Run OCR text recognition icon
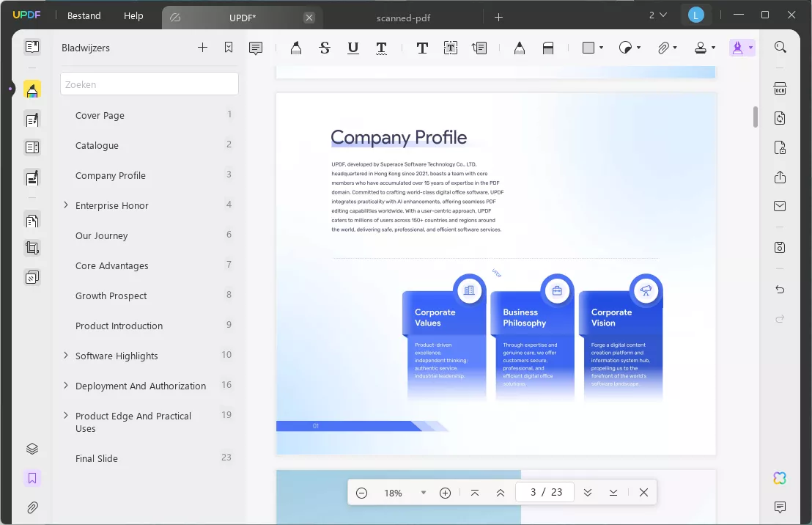Image resolution: width=812 pixels, height=525 pixels. click(780, 89)
